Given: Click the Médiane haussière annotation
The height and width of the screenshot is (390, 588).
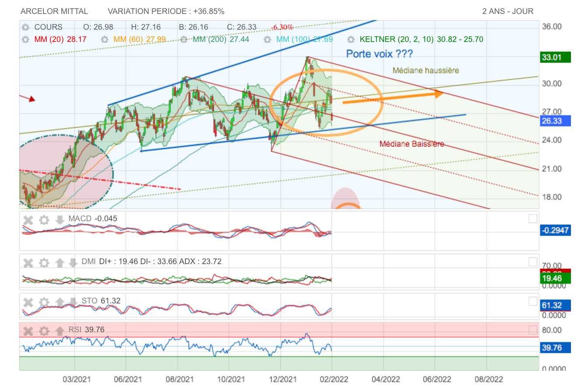Looking at the screenshot, I should (426, 70).
